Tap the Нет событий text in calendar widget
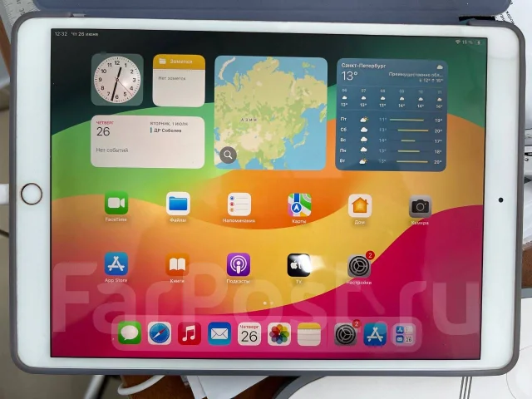Screen dimensions: 532x399 pos(112,150)
